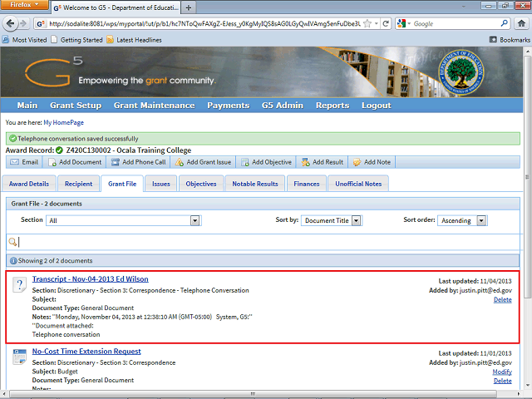
Task: Click the Welcome to G5 browser tab
Action: click(116, 7)
